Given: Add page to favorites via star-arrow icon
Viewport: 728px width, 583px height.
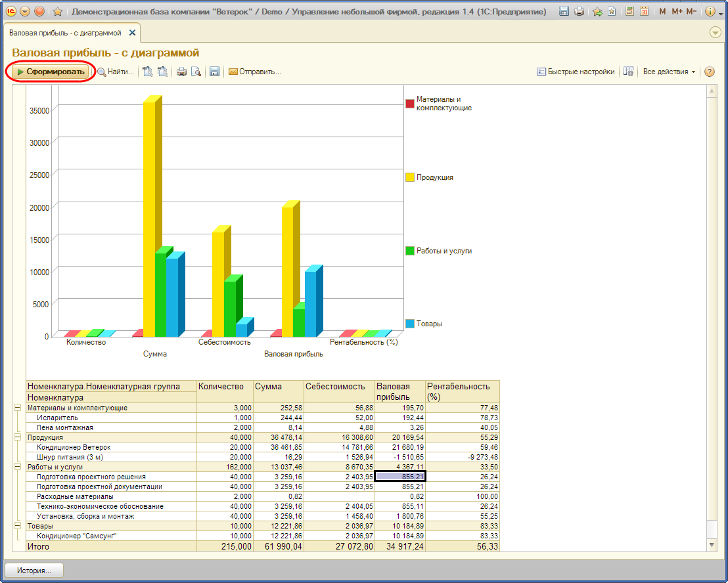Looking at the screenshot, I should point(597,12).
